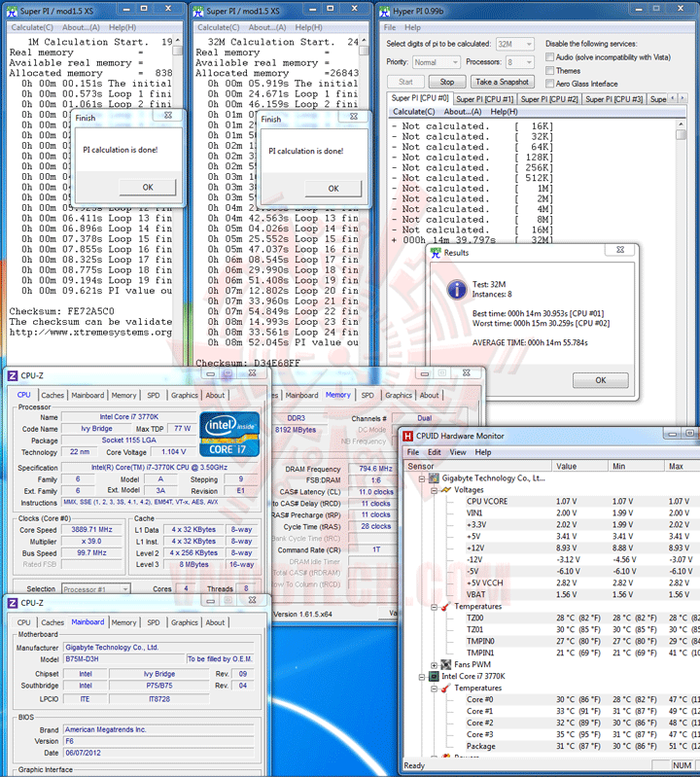Click the blue info icon in Results dialog
The image size is (700, 777).
[x=457, y=290]
